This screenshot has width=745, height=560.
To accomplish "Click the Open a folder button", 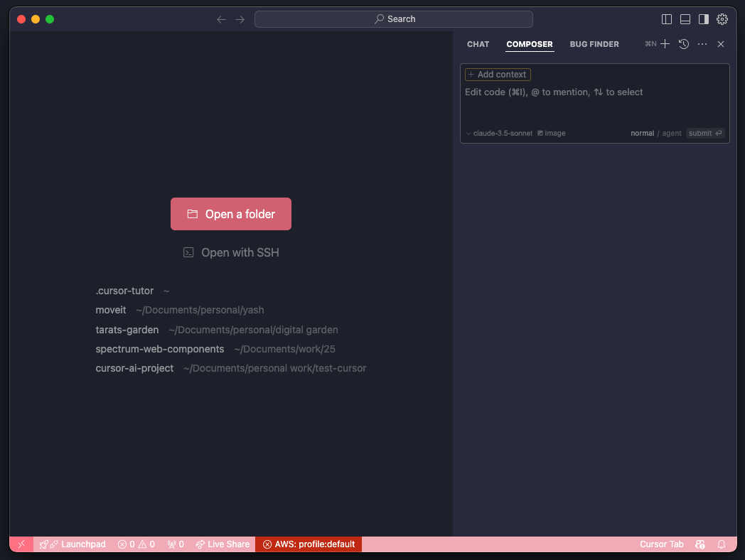I will [231, 214].
